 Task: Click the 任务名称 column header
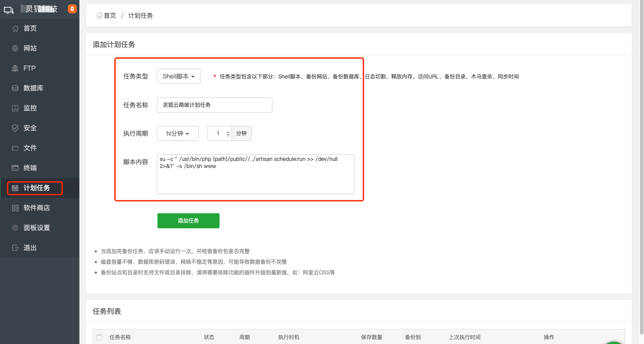[120, 337]
